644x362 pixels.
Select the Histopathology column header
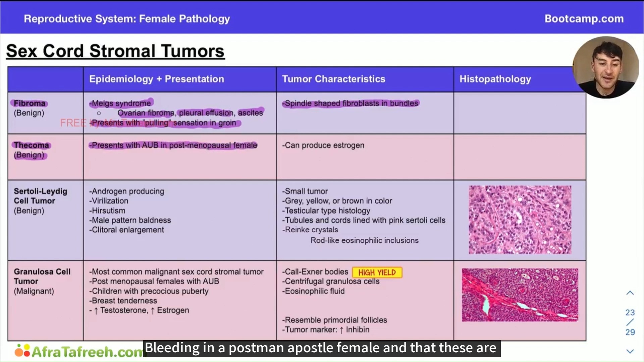coord(495,79)
